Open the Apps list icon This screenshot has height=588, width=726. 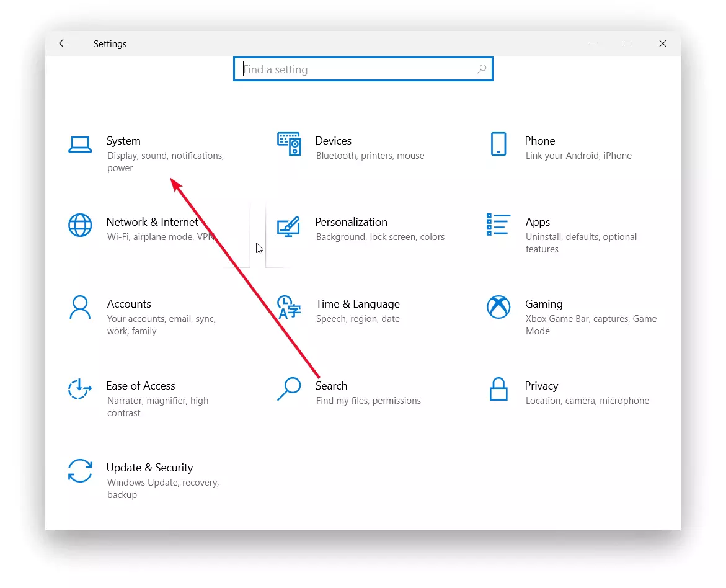498,225
